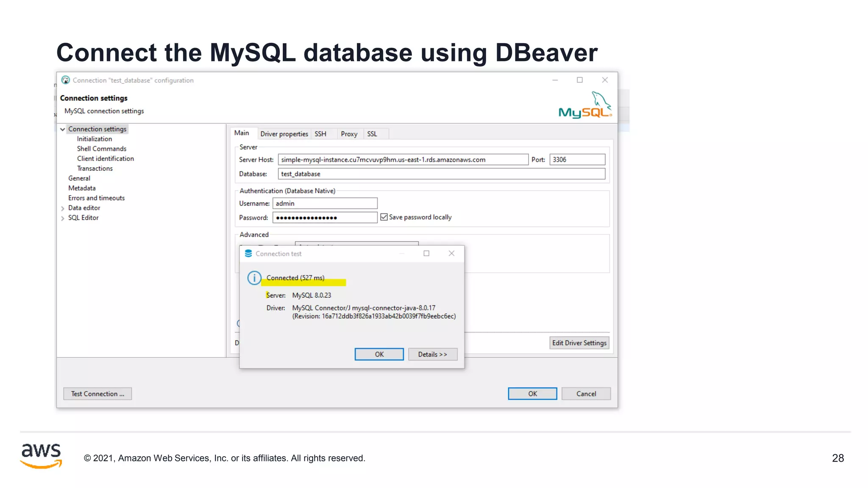This screenshot has height=488, width=868.
Task: Click the info icon beside Connected message
Action: [x=254, y=278]
